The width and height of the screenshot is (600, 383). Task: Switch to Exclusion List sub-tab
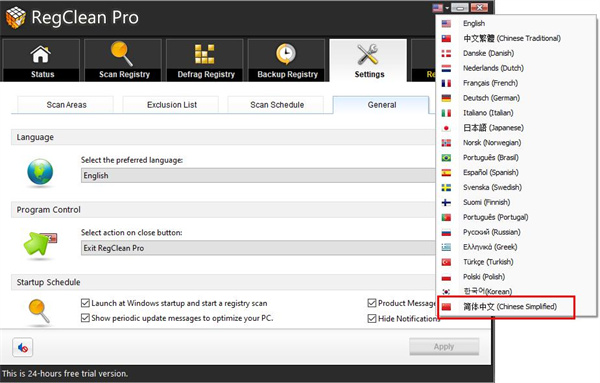coord(171,105)
